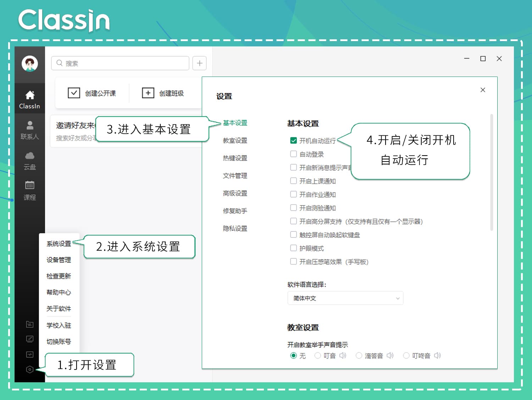This screenshot has height=400, width=532.
Task: Click the 创建公开课 button
Action: (92, 93)
